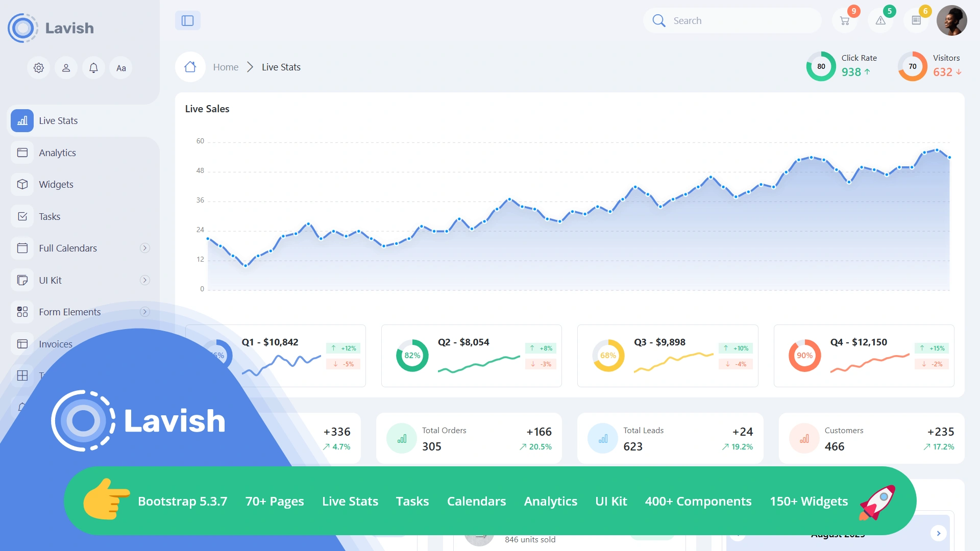Open the Invoices icon in the sidebar
This screenshot has width=980, height=551.
tap(22, 344)
